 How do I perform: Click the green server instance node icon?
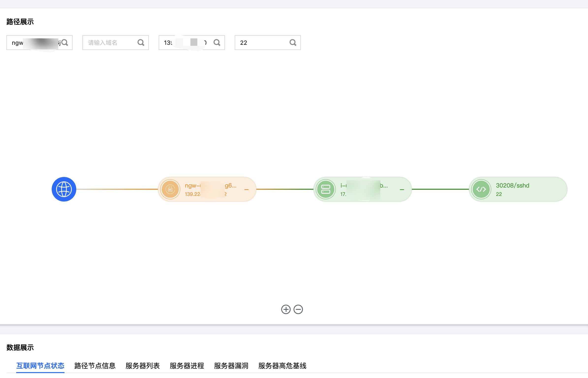tap(325, 189)
